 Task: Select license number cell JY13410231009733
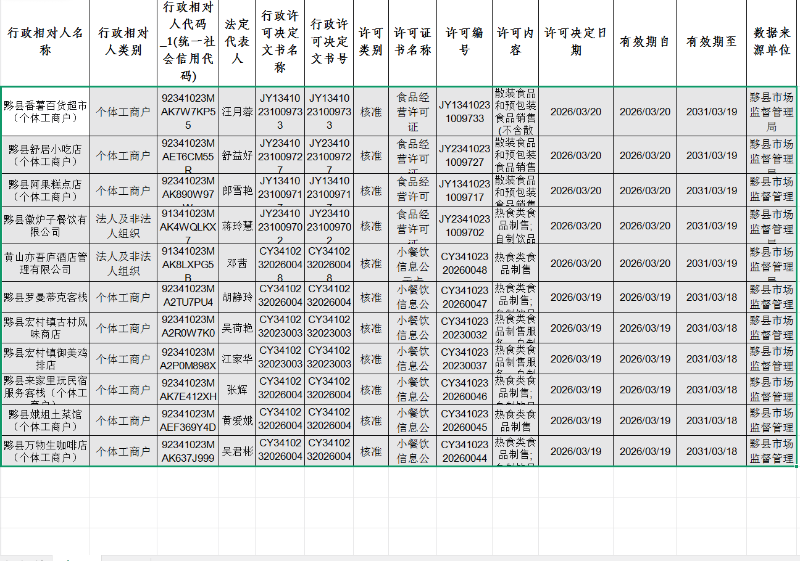464,111
